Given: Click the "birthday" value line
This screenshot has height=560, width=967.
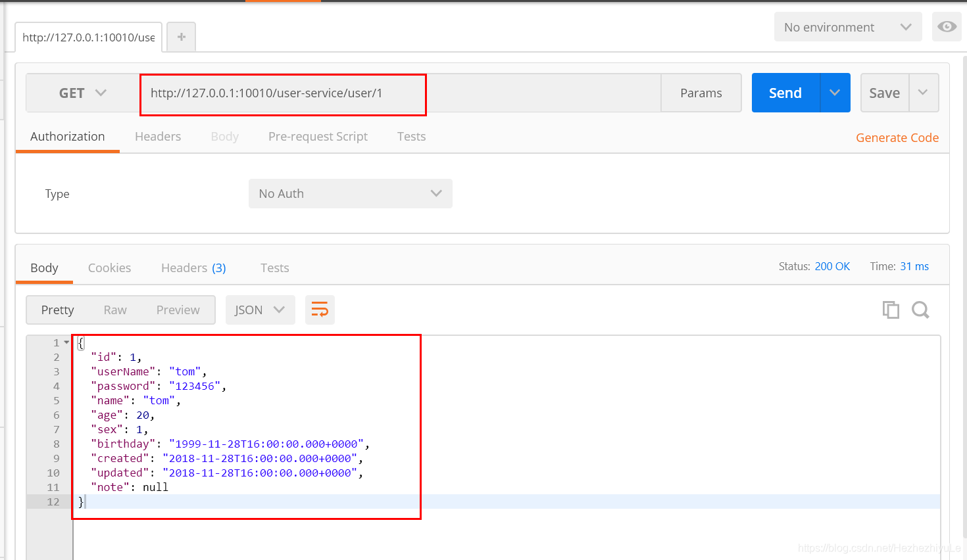Looking at the screenshot, I should coord(230,444).
